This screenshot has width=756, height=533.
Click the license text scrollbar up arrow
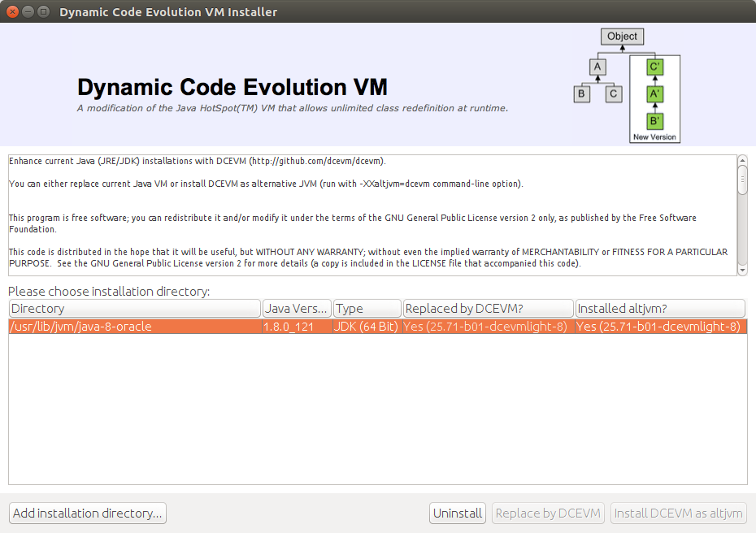tap(742, 160)
